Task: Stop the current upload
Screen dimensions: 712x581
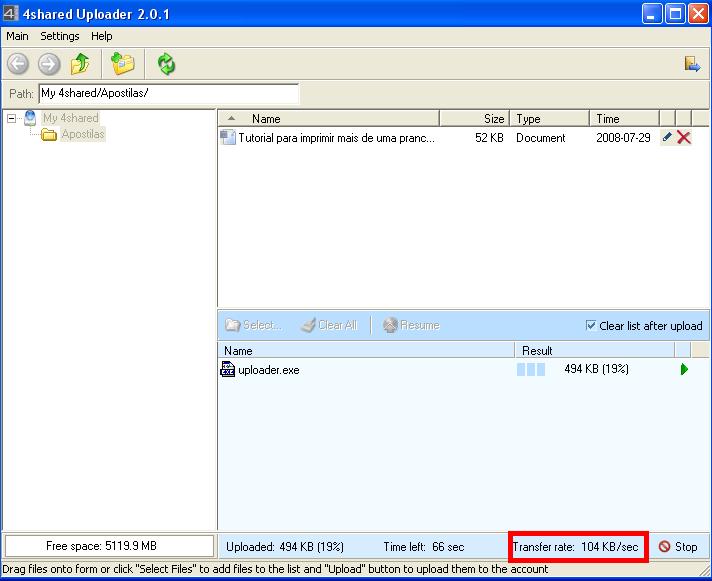Action: [678, 547]
